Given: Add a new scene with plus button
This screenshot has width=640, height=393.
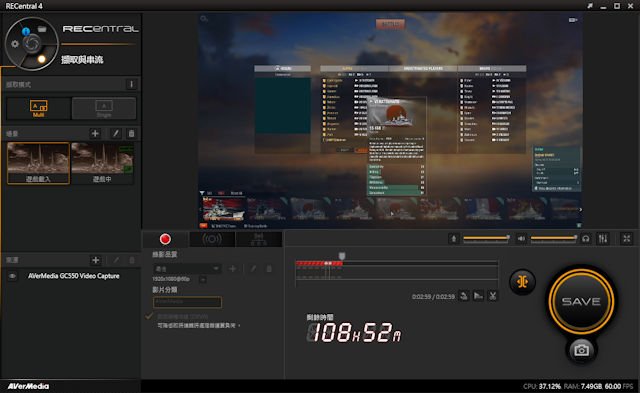Looking at the screenshot, I should [95, 133].
